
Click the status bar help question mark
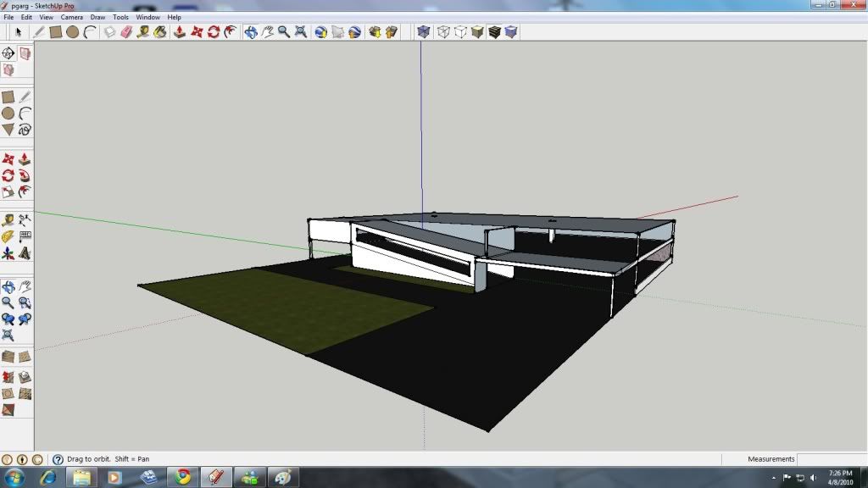point(58,459)
